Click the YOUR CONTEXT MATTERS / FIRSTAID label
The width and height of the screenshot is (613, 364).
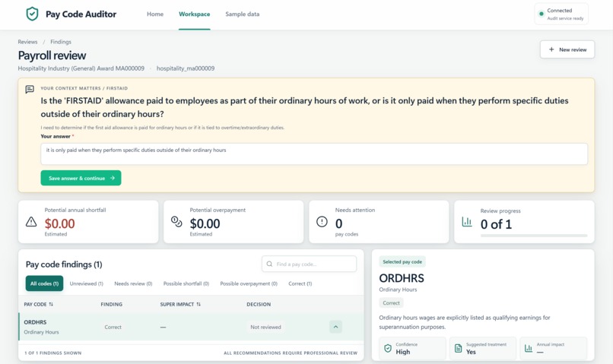(84, 88)
